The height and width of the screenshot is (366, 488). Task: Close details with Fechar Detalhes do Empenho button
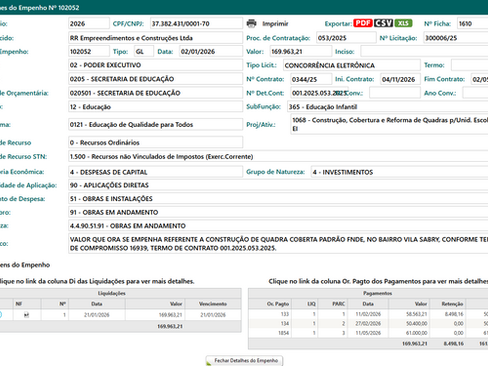244,361
